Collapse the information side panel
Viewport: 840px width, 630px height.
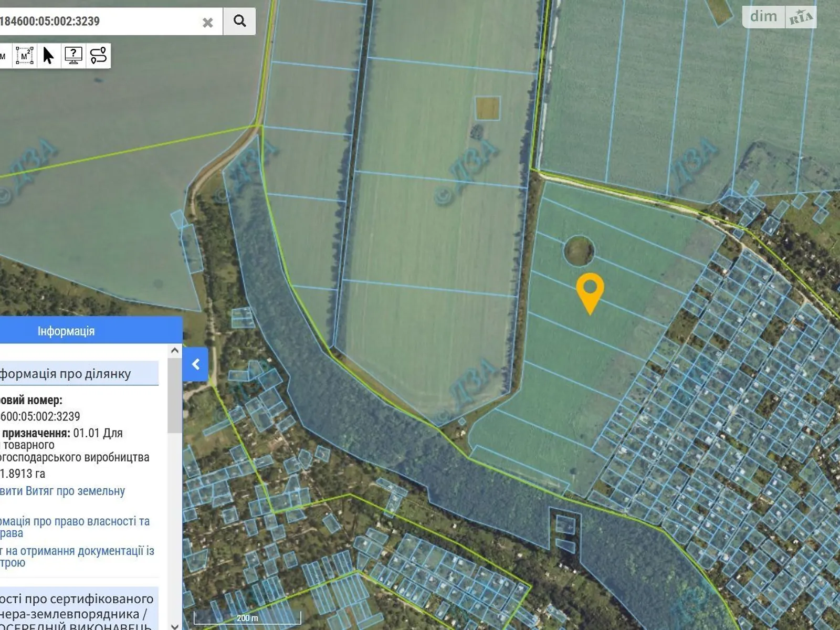[x=195, y=364]
